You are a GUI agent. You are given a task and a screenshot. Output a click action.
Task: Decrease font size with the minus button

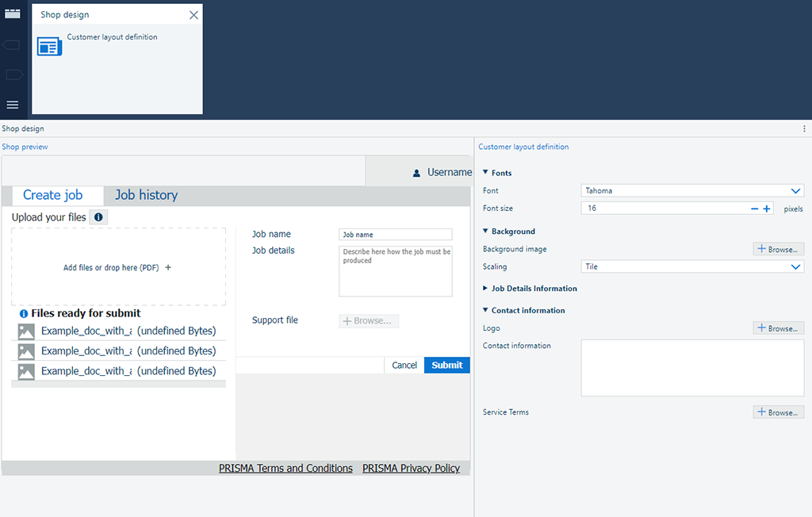click(755, 209)
